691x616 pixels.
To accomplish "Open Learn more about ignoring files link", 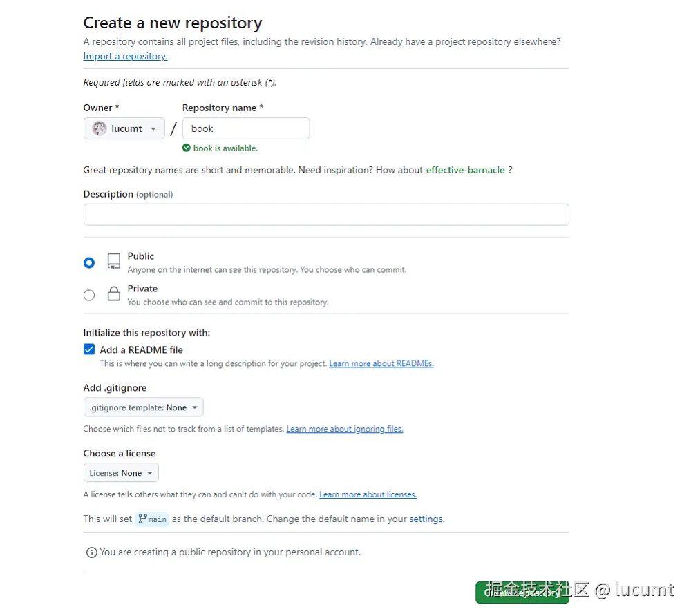I will 345,429.
